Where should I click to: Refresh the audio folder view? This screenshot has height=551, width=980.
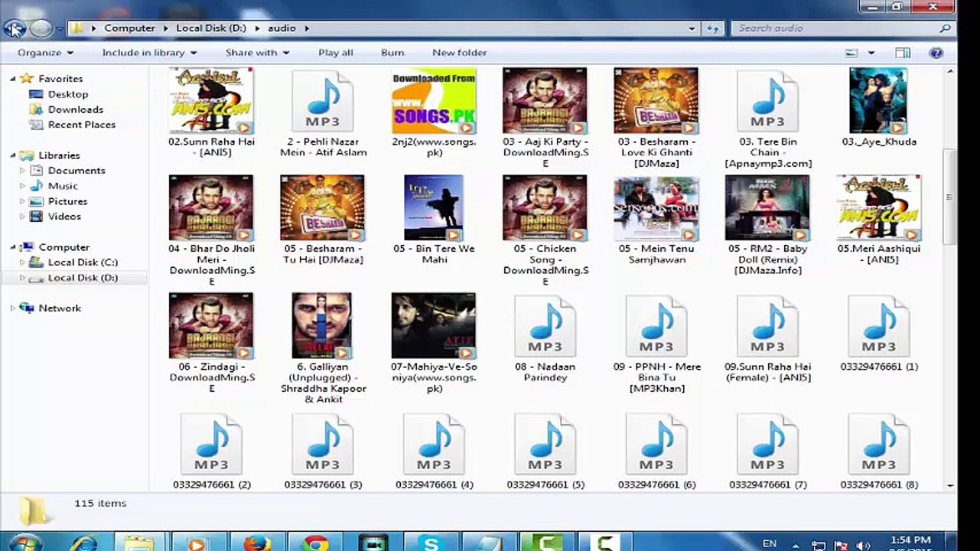[x=713, y=28]
